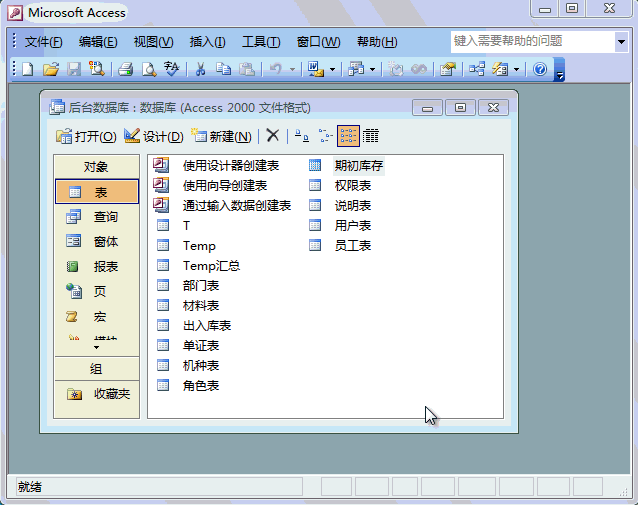Switch to Details view
Viewport: 638px width, 505px height.
click(371, 136)
